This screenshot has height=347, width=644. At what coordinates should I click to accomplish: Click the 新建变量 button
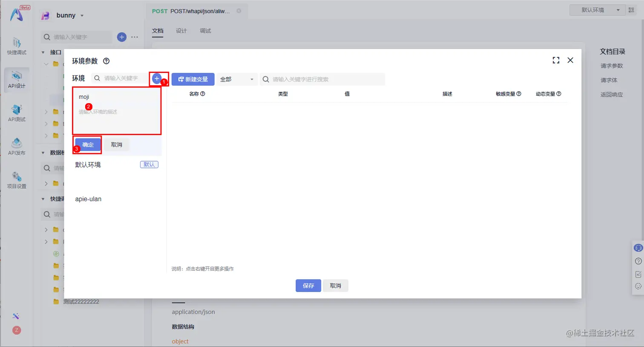[193, 79]
